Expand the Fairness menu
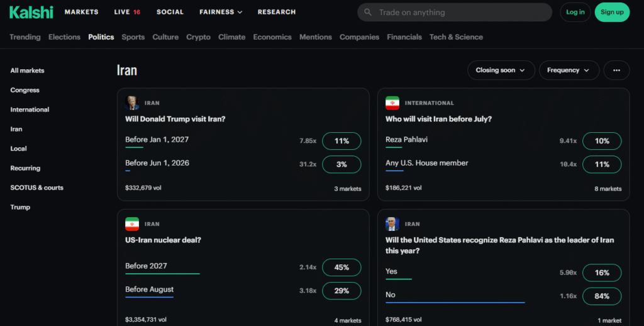The height and width of the screenshot is (326, 644). (x=221, y=12)
